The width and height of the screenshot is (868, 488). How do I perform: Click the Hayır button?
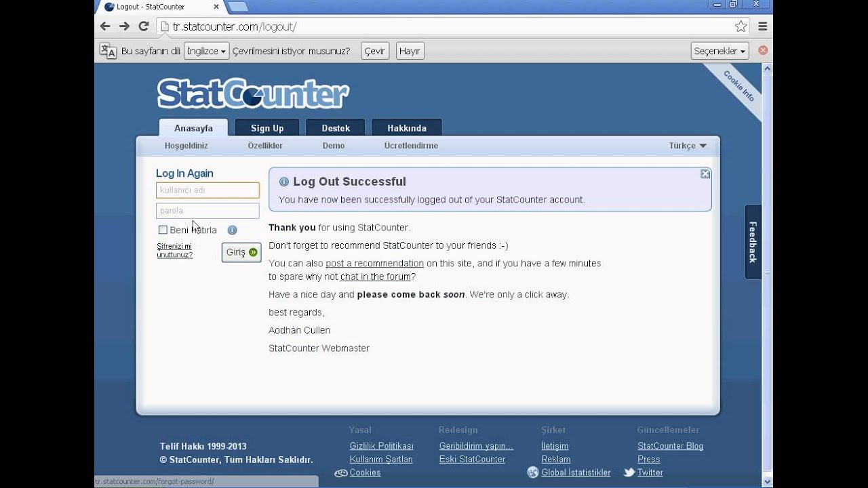(x=410, y=51)
